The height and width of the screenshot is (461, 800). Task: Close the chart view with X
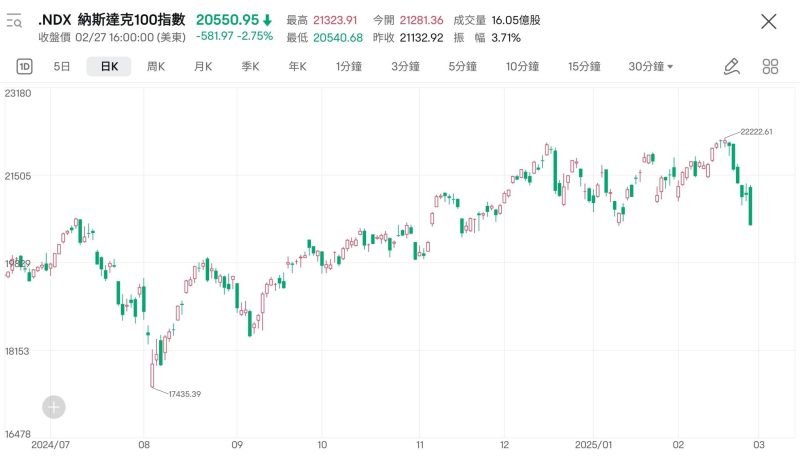[x=768, y=21]
